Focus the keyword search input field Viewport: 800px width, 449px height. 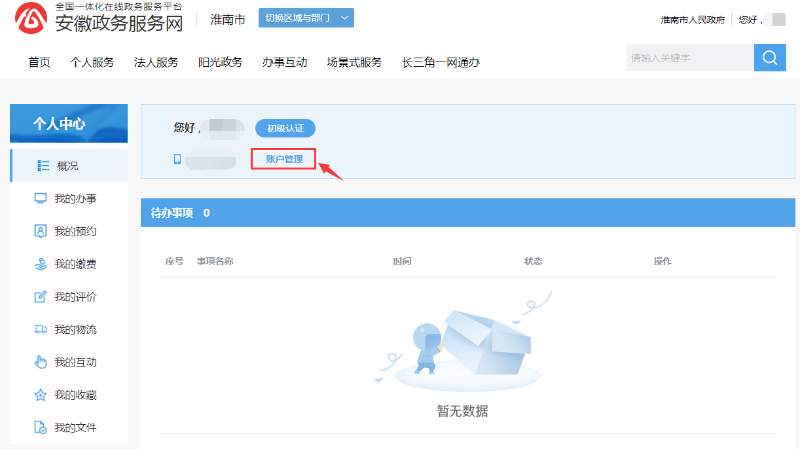688,58
